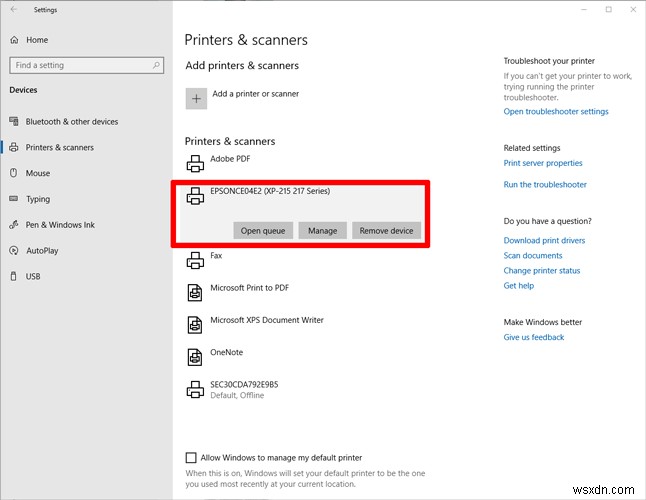Open AutoPlay settings
Viewport: 646px width, 500px height.
click(42, 250)
